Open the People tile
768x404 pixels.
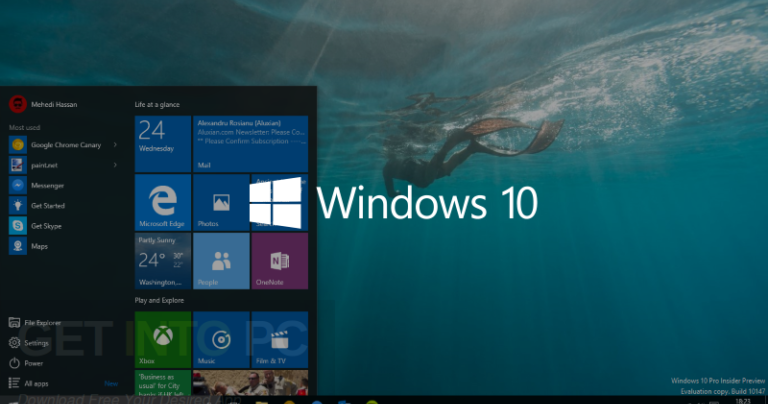(221, 261)
